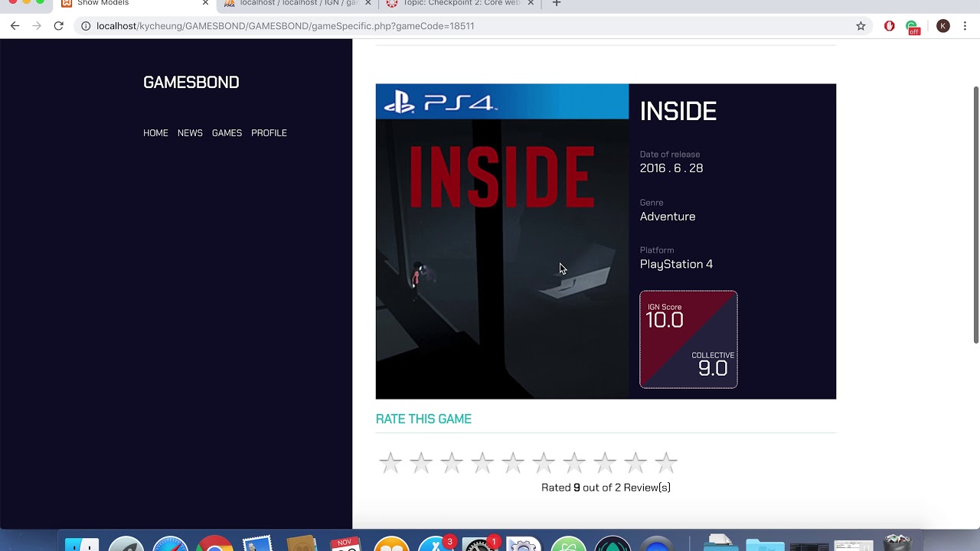Open Safari from the dock
Screen dimensions: 980x551
(x=171, y=544)
